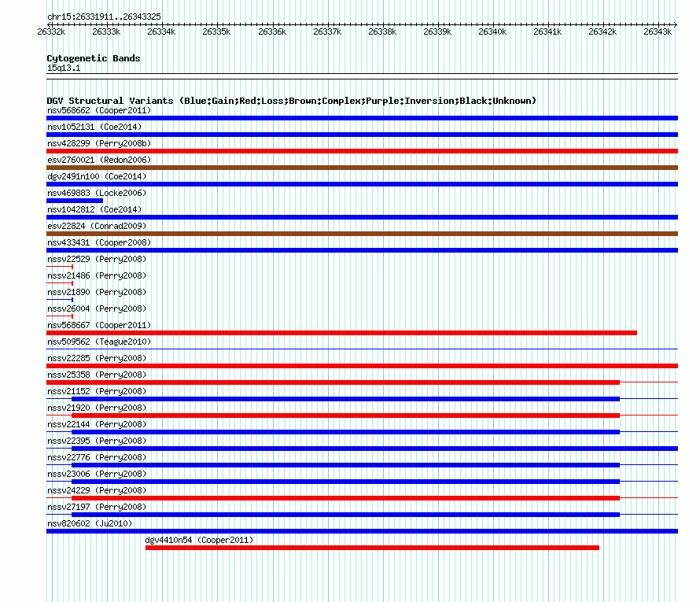Viewport: 700px width, 602px height.
Task: Click the 15q13.1 band label
Action: (64, 68)
